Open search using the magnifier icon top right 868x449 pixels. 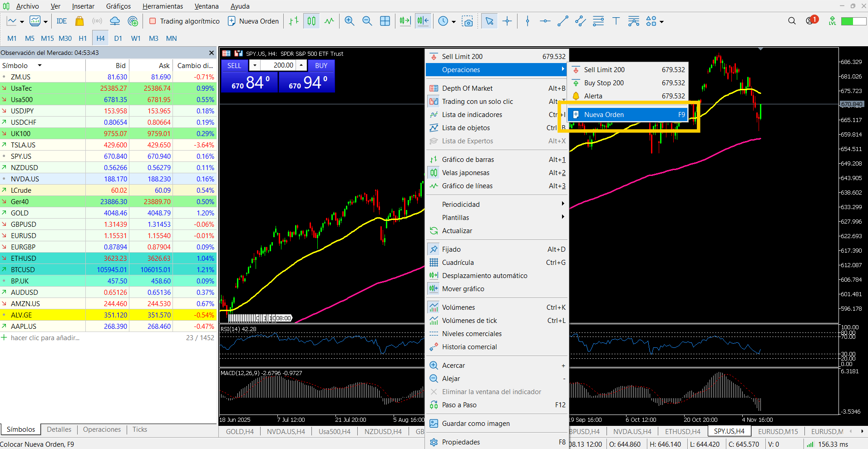(792, 21)
